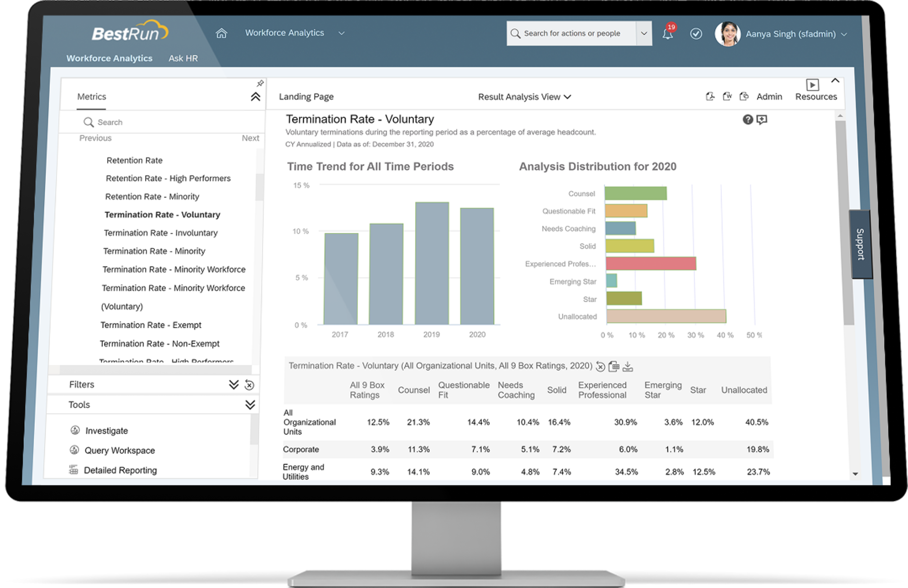This screenshot has width=908, height=588.
Task: Open the help question mark icon
Action: click(x=748, y=120)
